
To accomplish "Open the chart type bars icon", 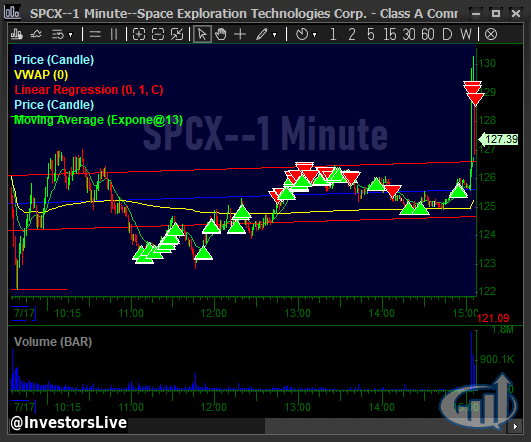I will point(16,34).
